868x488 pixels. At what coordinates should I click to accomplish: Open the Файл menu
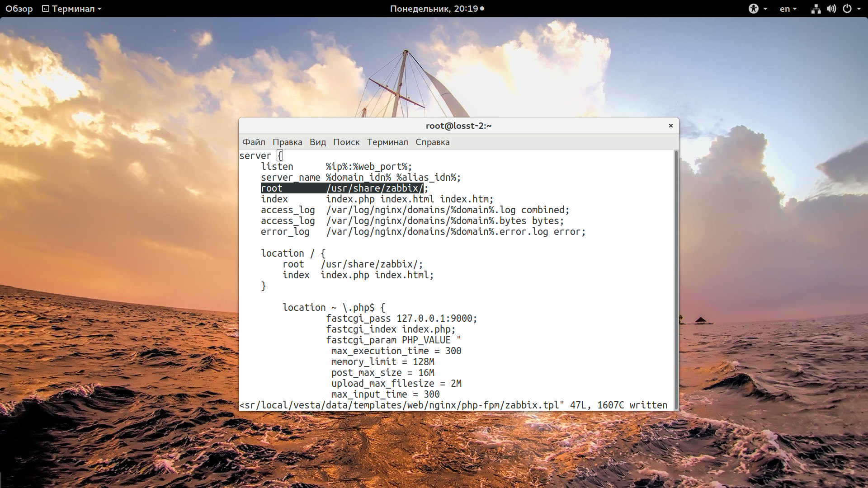point(254,142)
